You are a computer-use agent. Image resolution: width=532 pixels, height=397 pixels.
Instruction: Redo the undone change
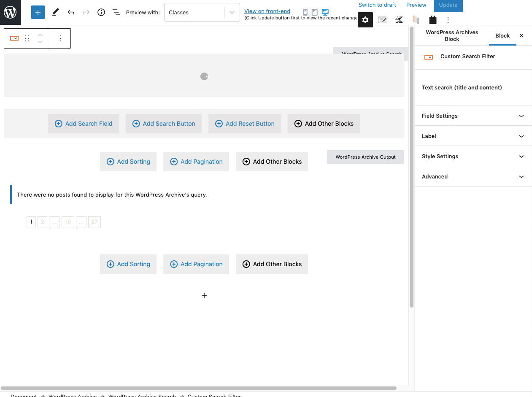86,12
